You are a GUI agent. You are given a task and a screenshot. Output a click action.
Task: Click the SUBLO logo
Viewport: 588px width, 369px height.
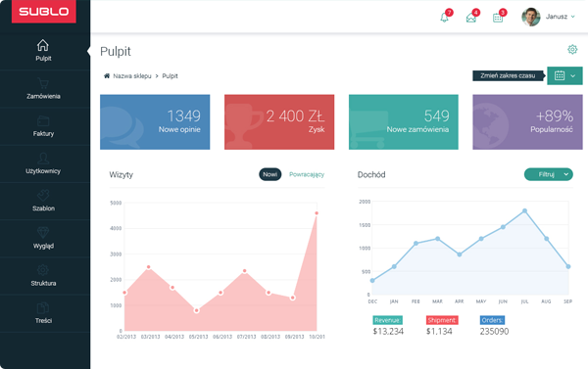(x=44, y=11)
